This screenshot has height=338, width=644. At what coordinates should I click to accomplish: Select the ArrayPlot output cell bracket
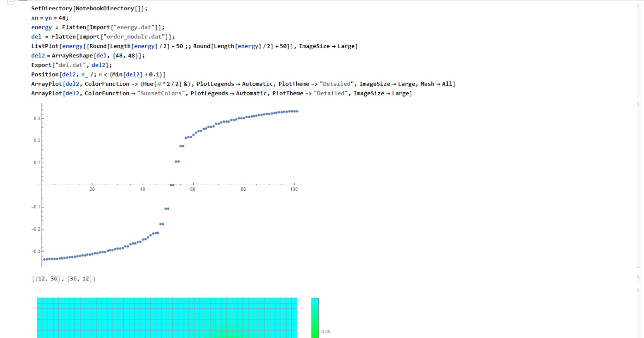639,314
